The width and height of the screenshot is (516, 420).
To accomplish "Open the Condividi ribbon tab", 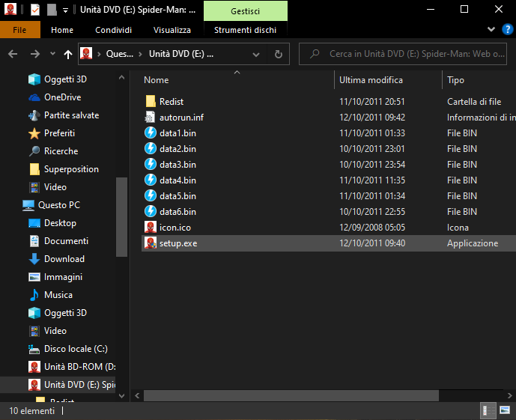I will tap(113, 30).
